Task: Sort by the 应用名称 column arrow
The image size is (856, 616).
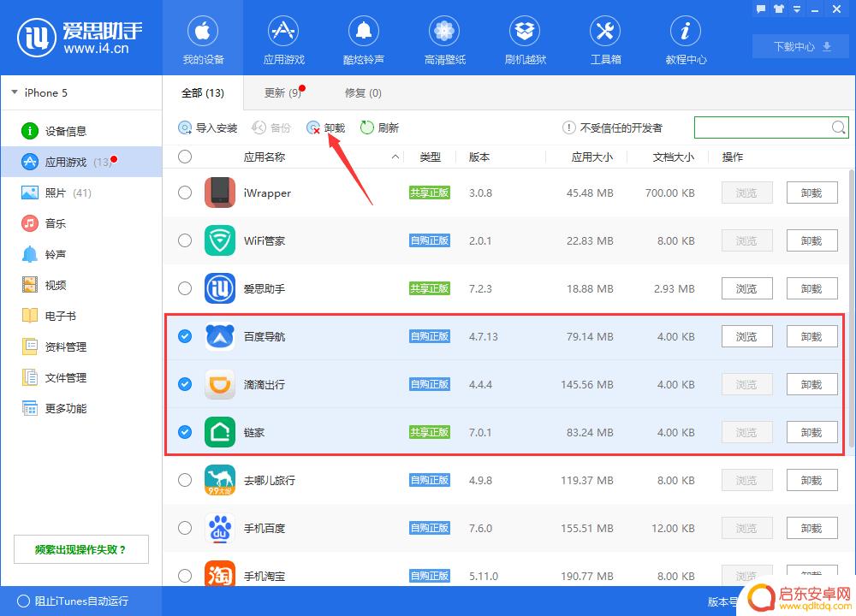Action: pyautogui.click(x=395, y=157)
